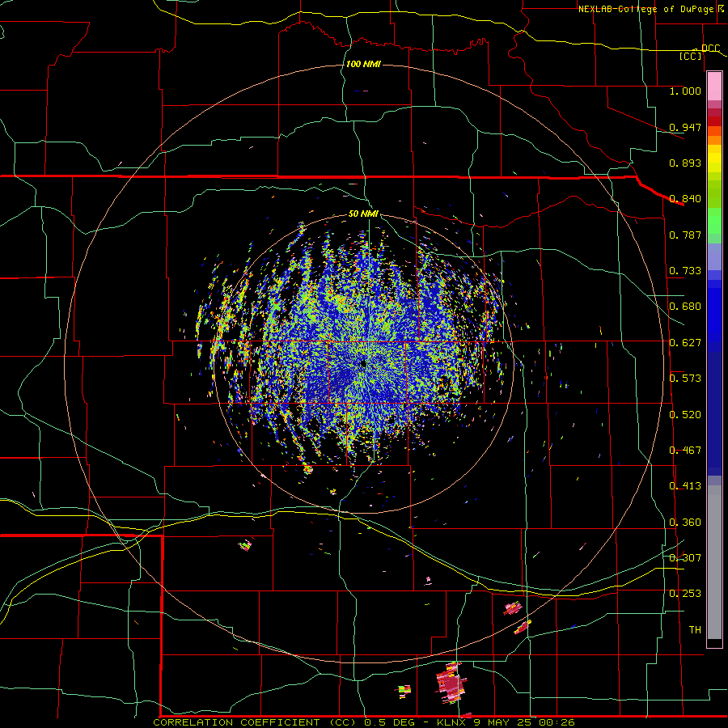Click the 0.307 scale label
Screen dimensions: 728x728
[685, 558]
